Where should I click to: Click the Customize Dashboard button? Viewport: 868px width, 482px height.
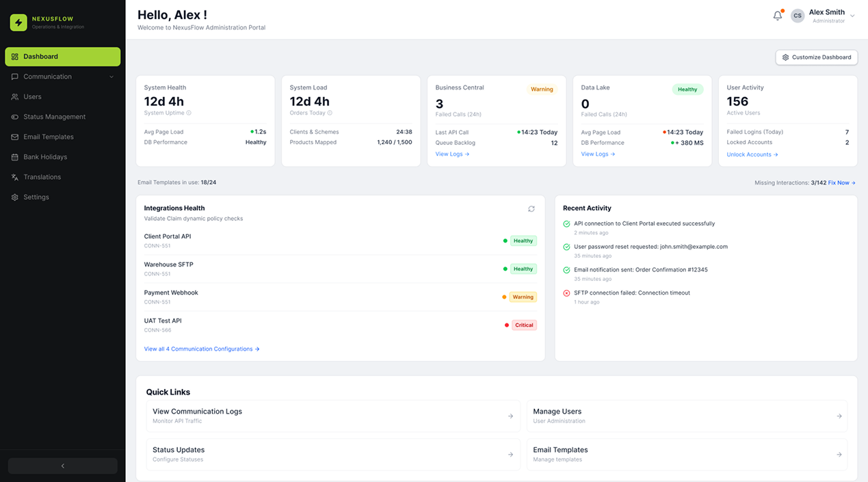click(x=817, y=57)
